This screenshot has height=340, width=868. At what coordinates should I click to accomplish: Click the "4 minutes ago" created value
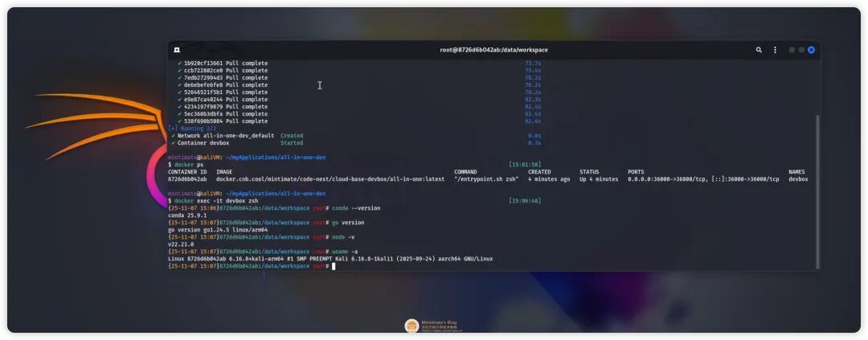pyautogui.click(x=549, y=179)
